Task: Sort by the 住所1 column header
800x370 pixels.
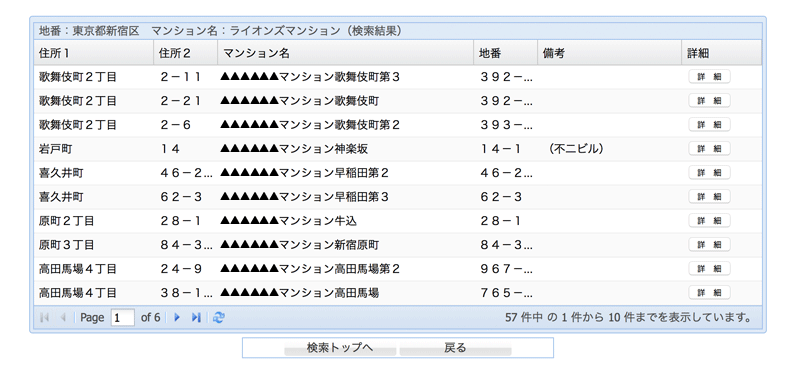Action: [x=94, y=53]
